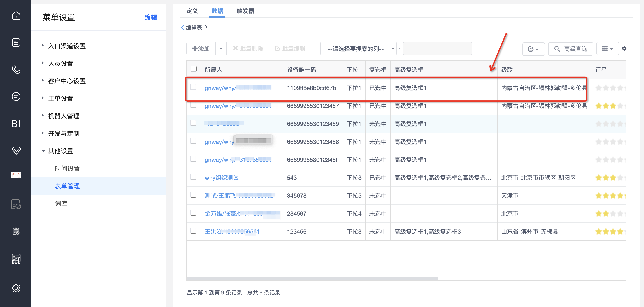Open the arrow dropdown beside 添加

pos(221,48)
